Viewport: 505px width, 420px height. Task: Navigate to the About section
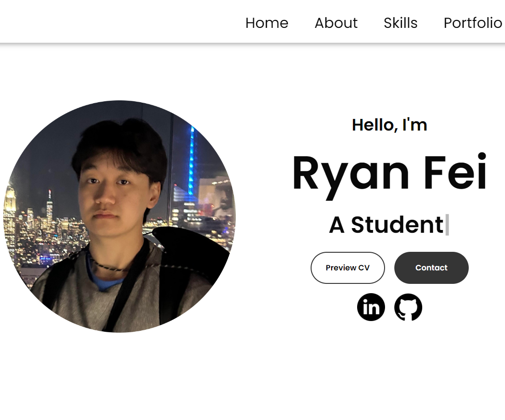click(x=336, y=23)
